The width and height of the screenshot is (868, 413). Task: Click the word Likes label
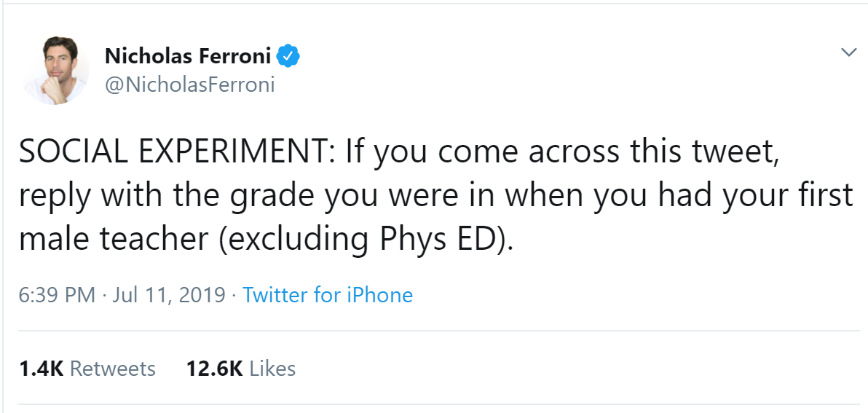(x=272, y=369)
